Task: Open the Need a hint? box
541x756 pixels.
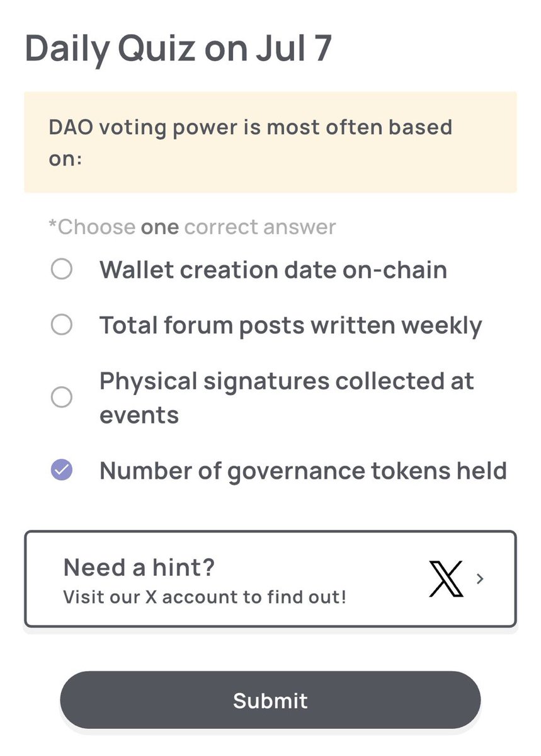Action: 270,579
